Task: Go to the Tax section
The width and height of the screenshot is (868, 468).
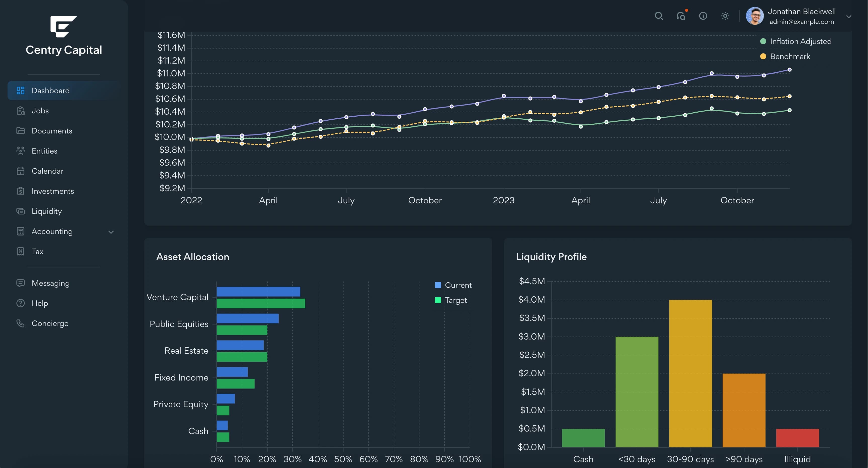Action: pyautogui.click(x=64, y=251)
